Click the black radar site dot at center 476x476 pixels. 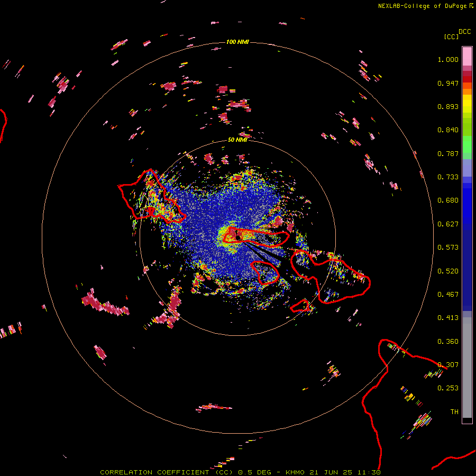coord(239,237)
